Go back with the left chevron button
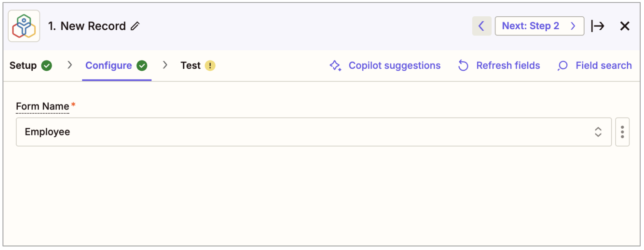Viewport: 644px width, 250px height. [481, 26]
